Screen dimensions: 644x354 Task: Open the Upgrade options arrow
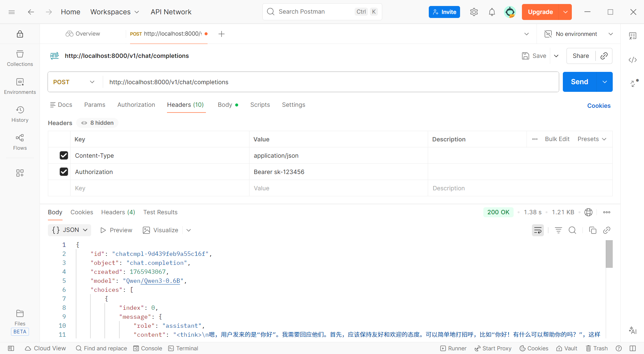tap(565, 12)
